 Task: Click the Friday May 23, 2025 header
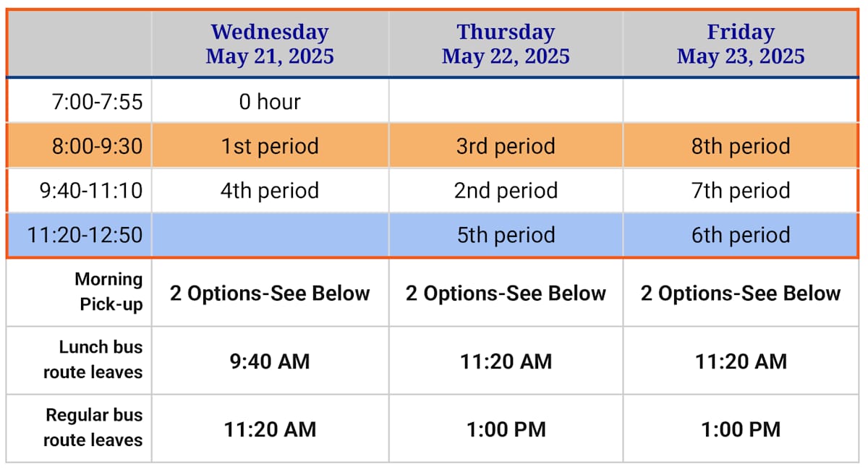[x=741, y=44]
